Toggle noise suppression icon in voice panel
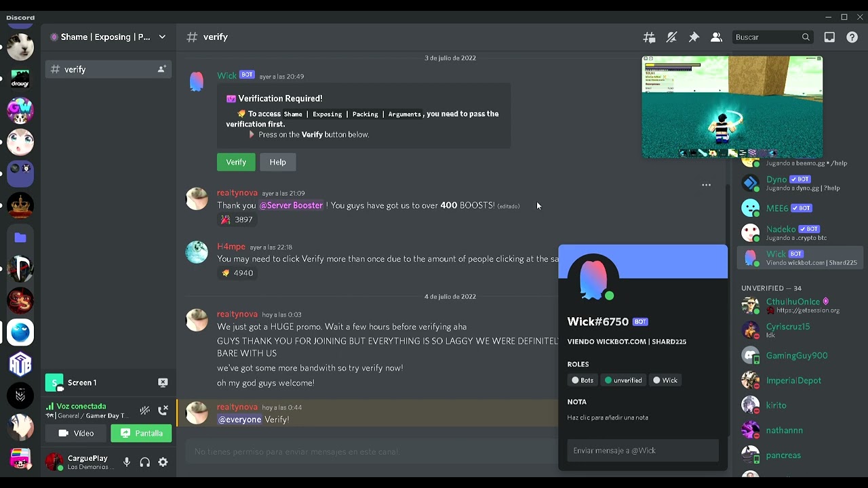 coord(144,410)
